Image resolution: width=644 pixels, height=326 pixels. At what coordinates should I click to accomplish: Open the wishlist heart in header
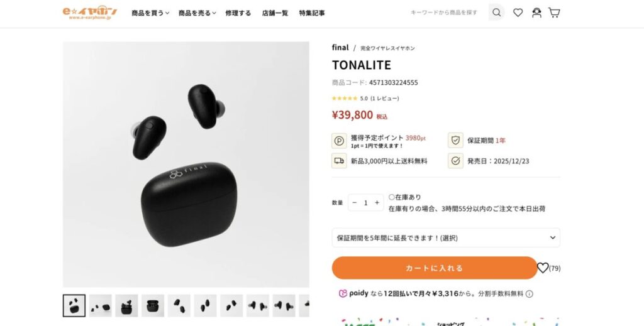click(x=518, y=13)
